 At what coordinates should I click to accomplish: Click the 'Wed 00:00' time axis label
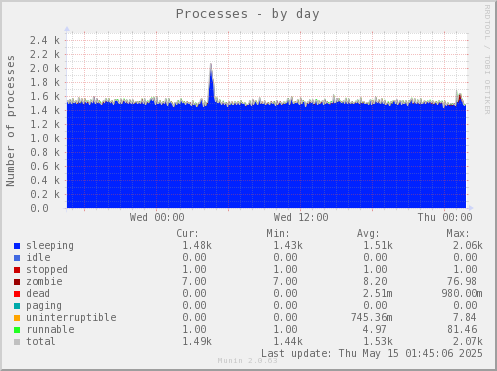click(x=157, y=217)
